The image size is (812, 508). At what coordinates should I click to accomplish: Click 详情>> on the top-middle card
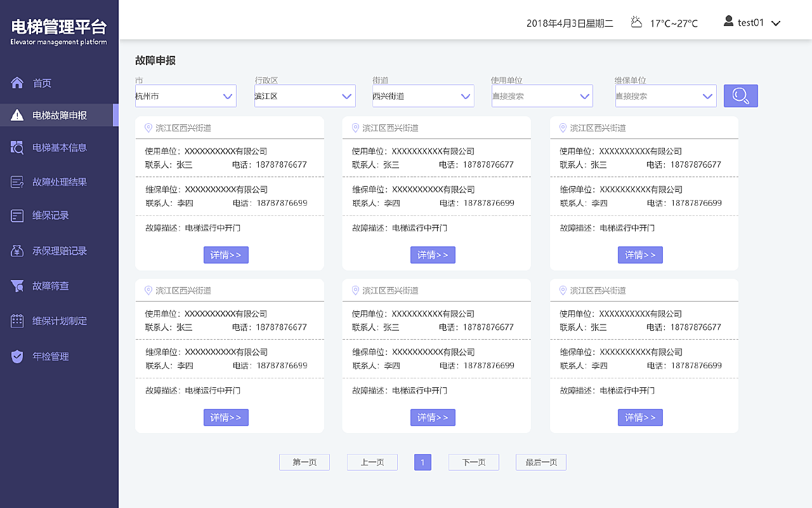click(x=433, y=255)
